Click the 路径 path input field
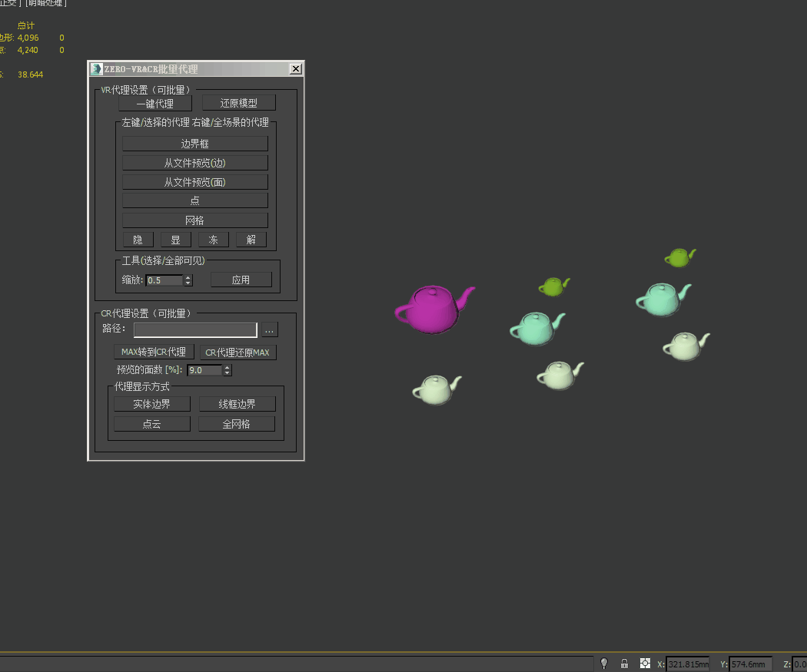The height and width of the screenshot is (672, 807). click(x=195, y=329)
